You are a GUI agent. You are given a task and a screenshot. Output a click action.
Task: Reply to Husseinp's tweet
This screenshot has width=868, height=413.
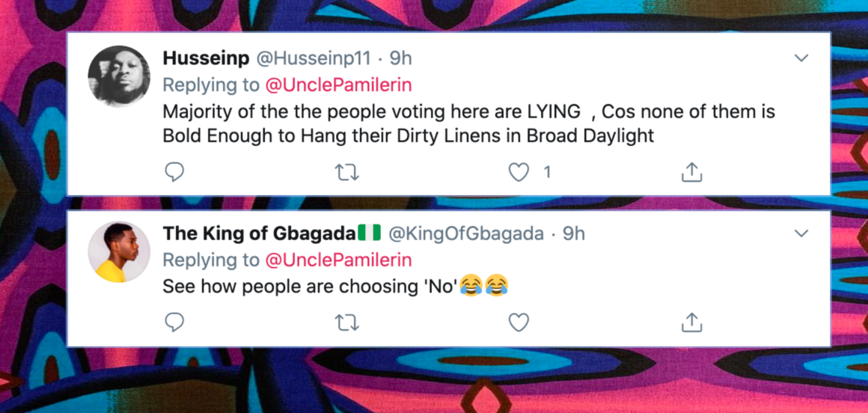click(174, 173)
